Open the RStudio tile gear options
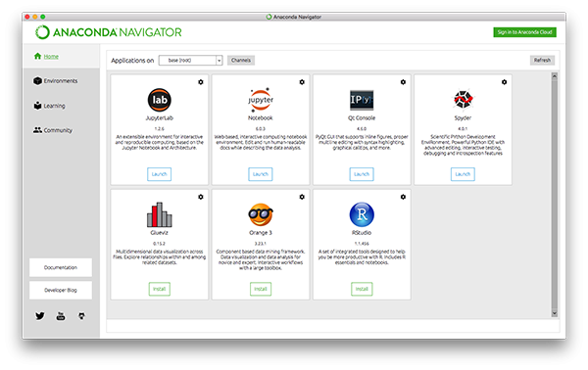 click(403, 197)
